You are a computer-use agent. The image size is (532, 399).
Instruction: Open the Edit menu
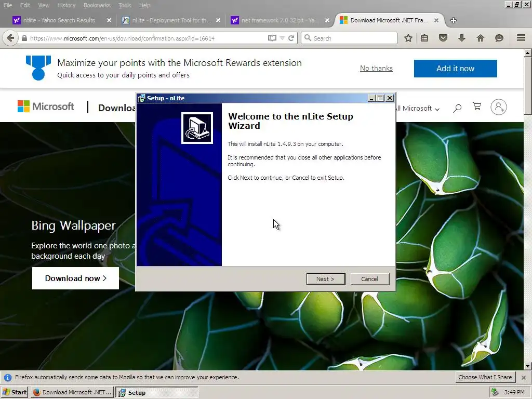pyautogui.click(x=25, y=5)
